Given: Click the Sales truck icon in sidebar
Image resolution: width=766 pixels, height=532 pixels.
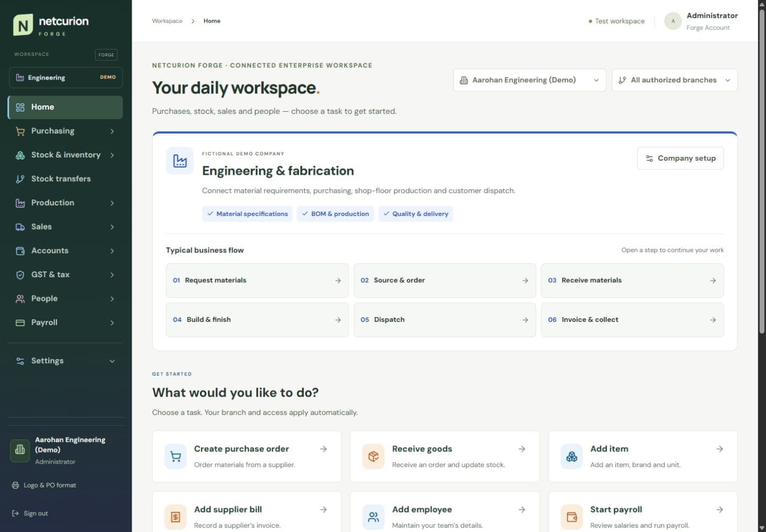Looking at the screenshot, I should point(20,227).
